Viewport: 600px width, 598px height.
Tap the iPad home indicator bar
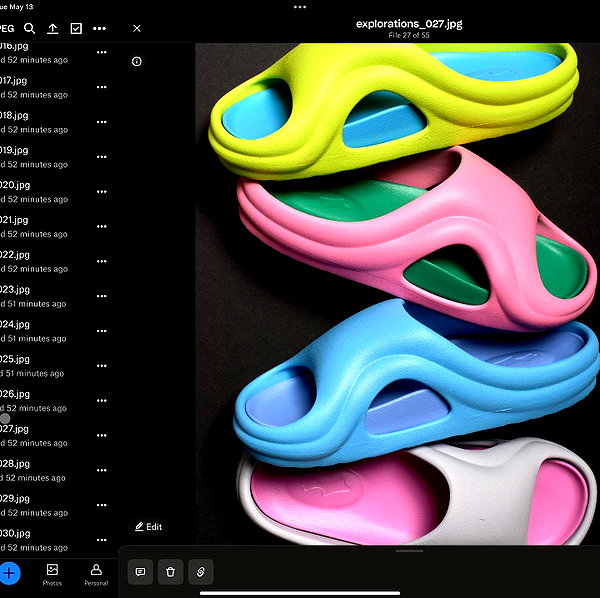coord(300,593)
